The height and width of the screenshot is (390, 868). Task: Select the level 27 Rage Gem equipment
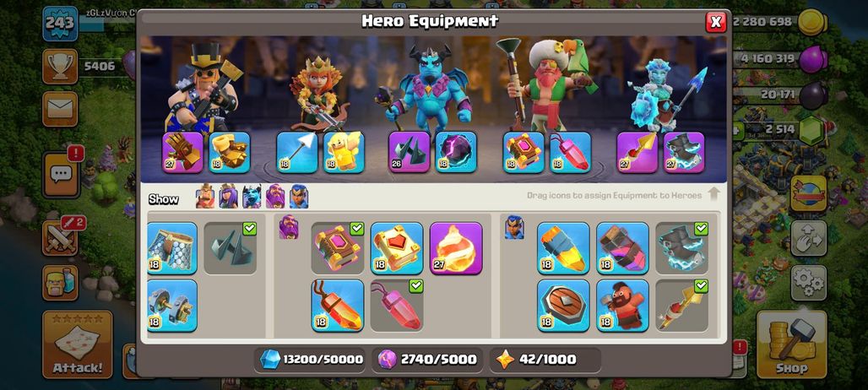point(456,248)
